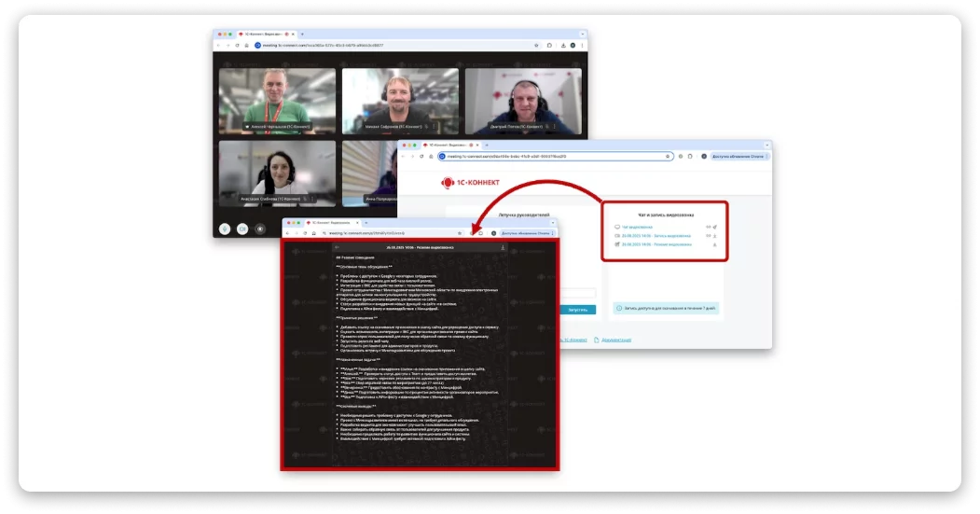Open the Резюме видеозвонка link

[x=656, y=244]
